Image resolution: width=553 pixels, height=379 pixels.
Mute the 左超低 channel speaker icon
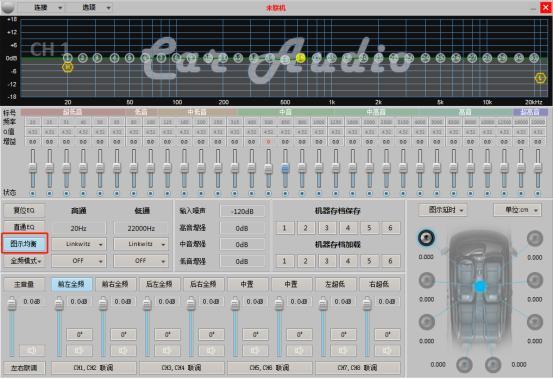344,350
